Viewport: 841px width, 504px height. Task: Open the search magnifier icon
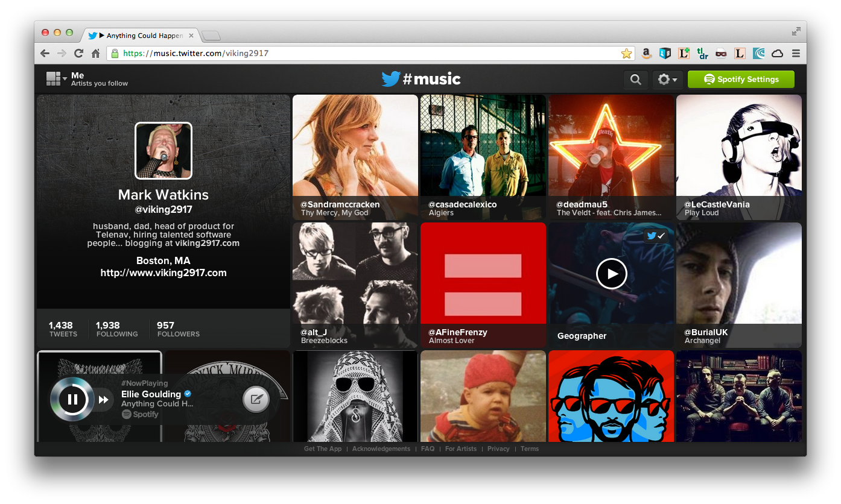(x=635, y=80)
